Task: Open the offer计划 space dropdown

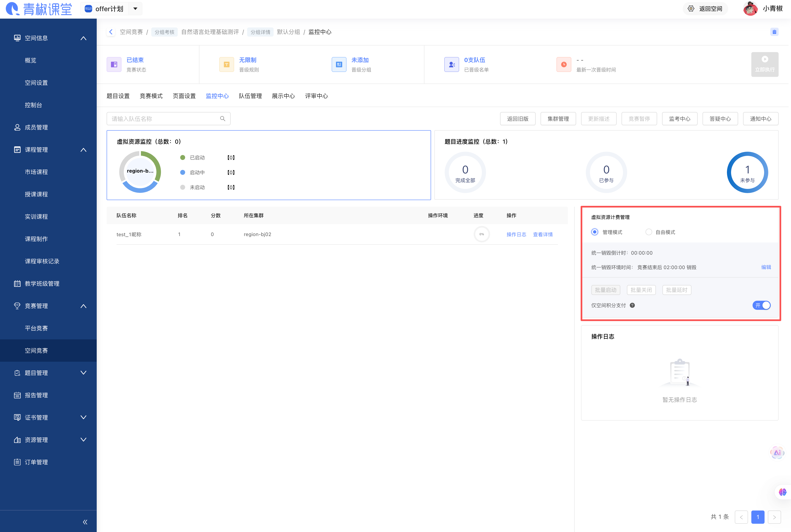Action: click(135, 9)
